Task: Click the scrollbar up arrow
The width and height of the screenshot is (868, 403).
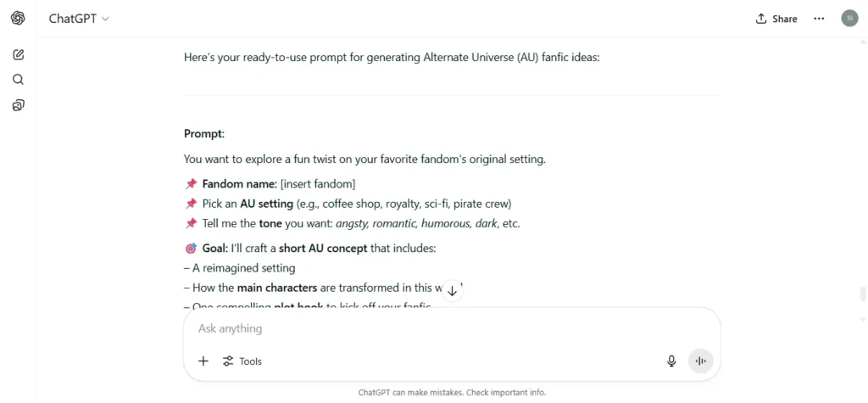Action: 862,42
